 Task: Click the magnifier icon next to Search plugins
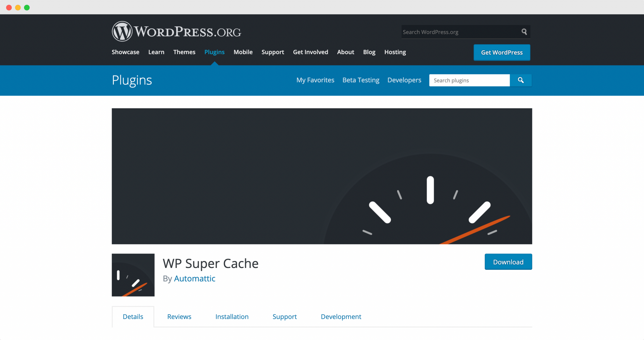pyautogui.click(x=521, y=80)
